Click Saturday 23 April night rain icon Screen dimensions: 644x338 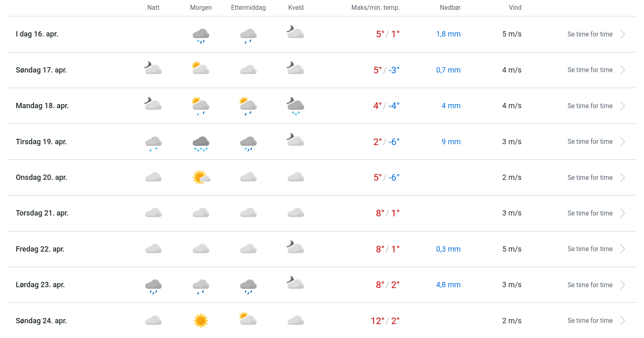click(x=153, y=286)
